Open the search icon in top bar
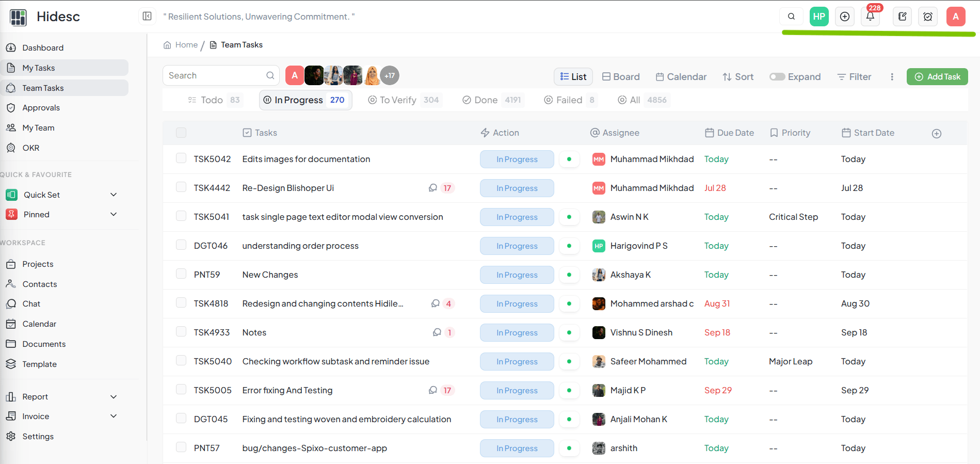 pyautogui.click(x=791, y=17)
